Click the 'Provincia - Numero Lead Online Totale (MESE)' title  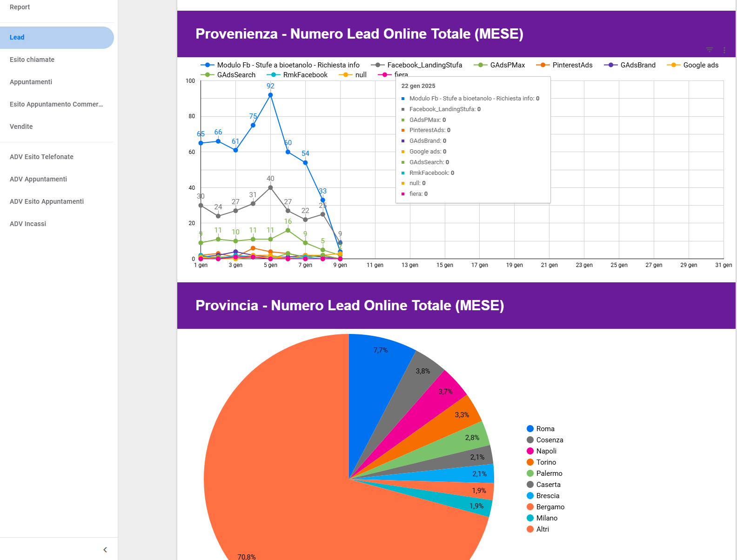(x=350, y=306)
